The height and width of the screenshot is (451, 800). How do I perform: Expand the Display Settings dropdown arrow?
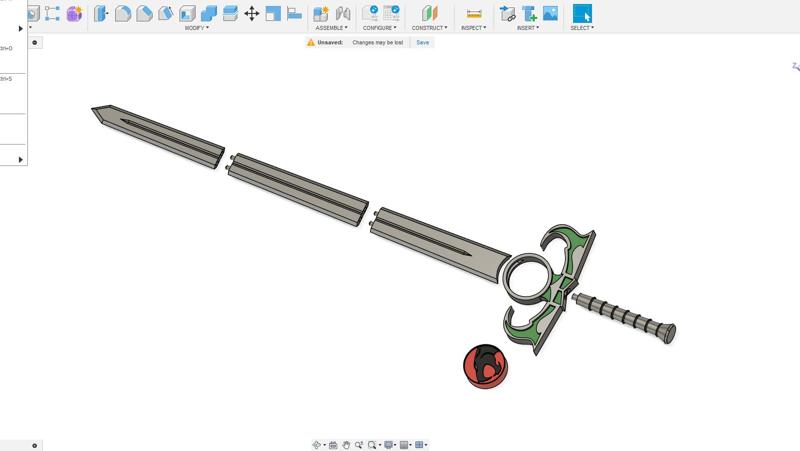395,445
